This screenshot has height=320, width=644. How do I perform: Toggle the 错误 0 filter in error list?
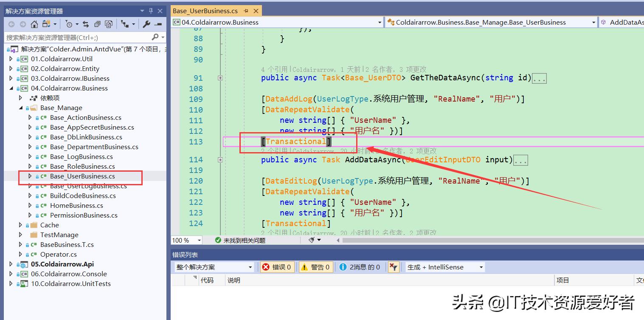(277, 267)
